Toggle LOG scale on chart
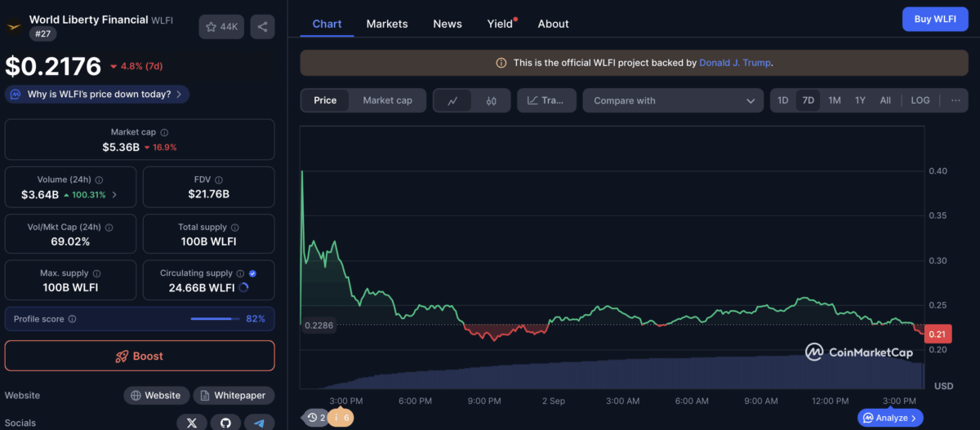Viewport: 980px width, 430px height. pos(920,100)
